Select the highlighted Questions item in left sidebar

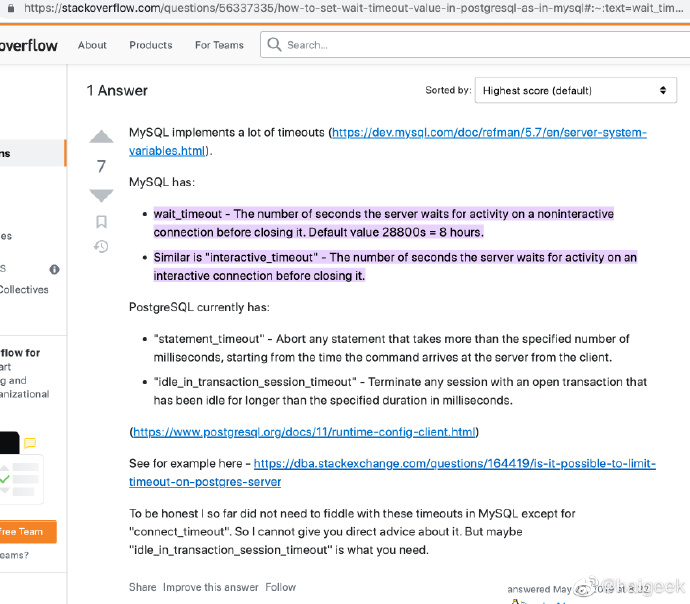coord(33,153)
